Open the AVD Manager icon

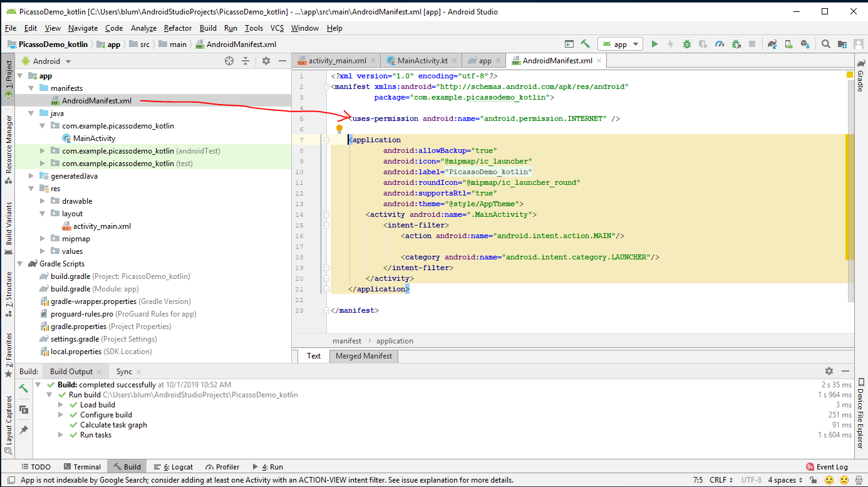[x=789, y=44]
